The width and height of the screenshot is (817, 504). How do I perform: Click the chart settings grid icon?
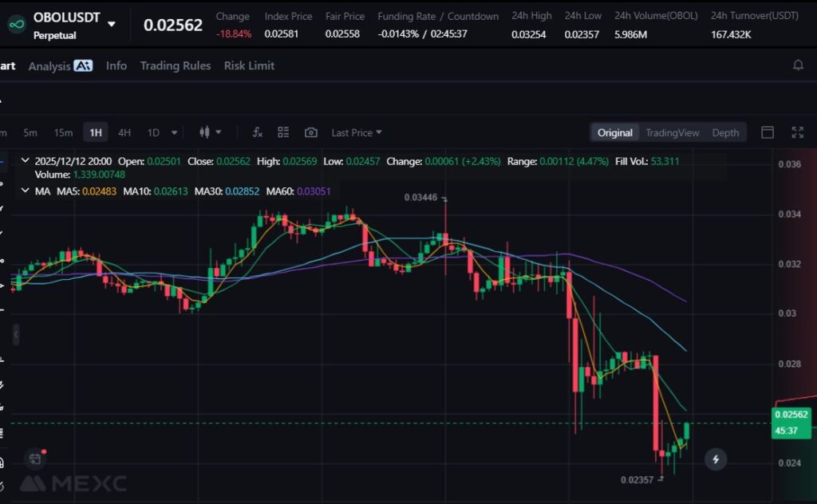(283, 132)
